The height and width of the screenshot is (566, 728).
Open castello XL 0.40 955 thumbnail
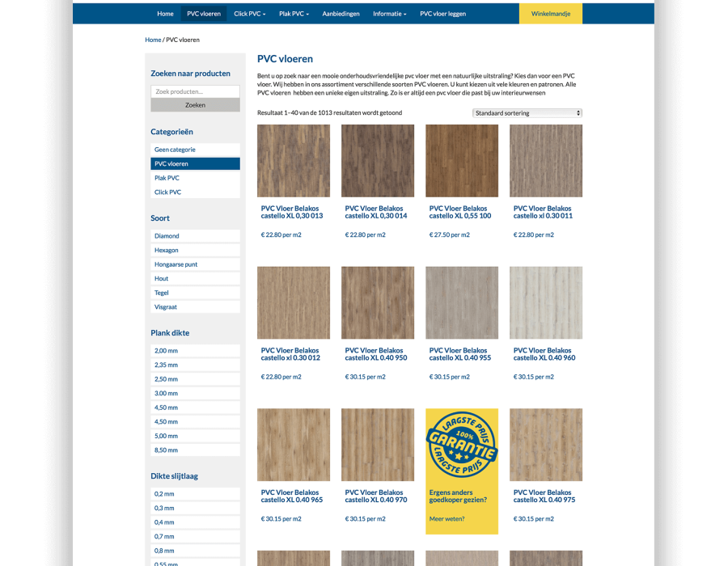[462, 302]
